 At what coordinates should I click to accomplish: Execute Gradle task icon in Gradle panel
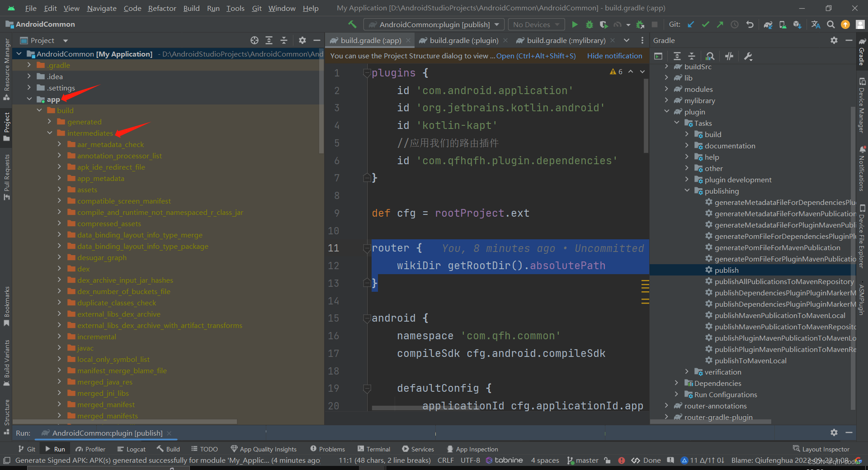(658, 56)
